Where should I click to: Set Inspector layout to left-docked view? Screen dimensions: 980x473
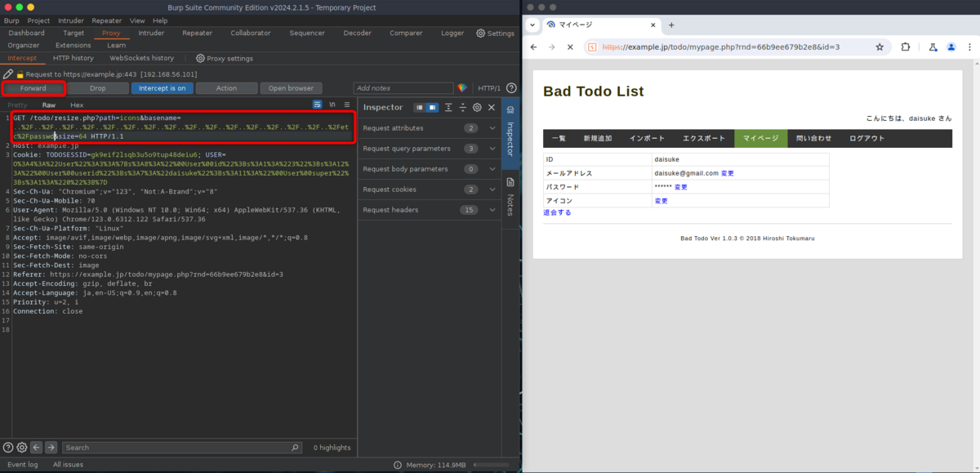click(419, 107)
